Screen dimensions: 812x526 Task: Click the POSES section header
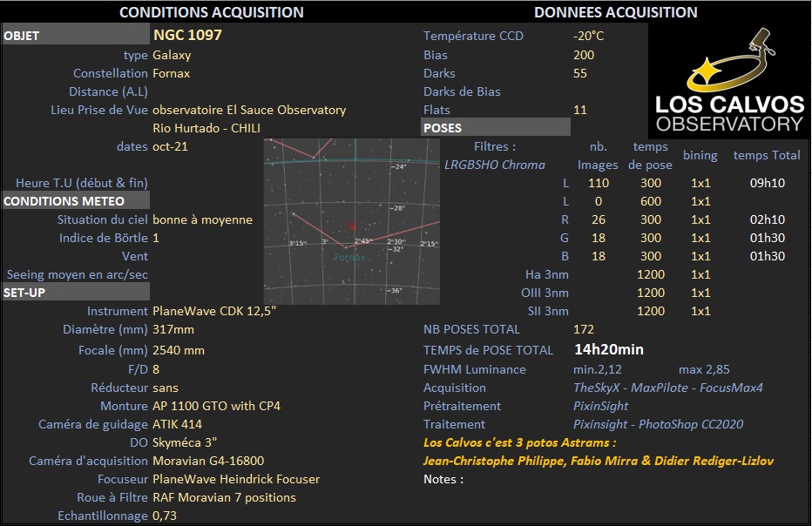(496, 127)
